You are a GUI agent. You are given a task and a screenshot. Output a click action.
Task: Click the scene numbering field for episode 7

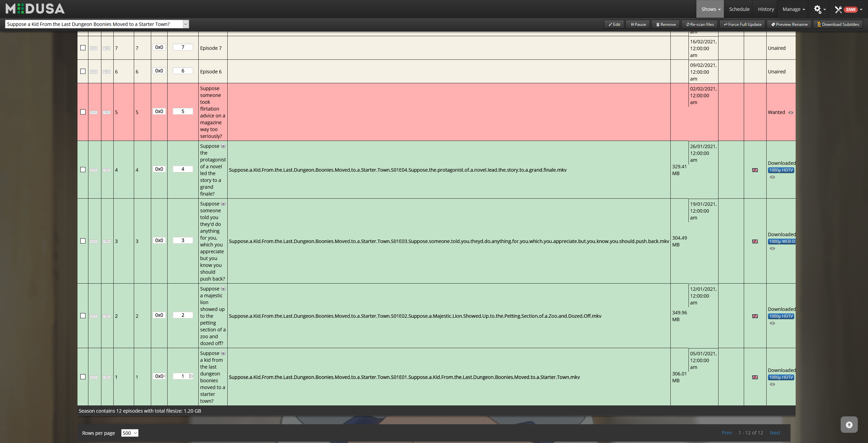click(x=159, y=47)
